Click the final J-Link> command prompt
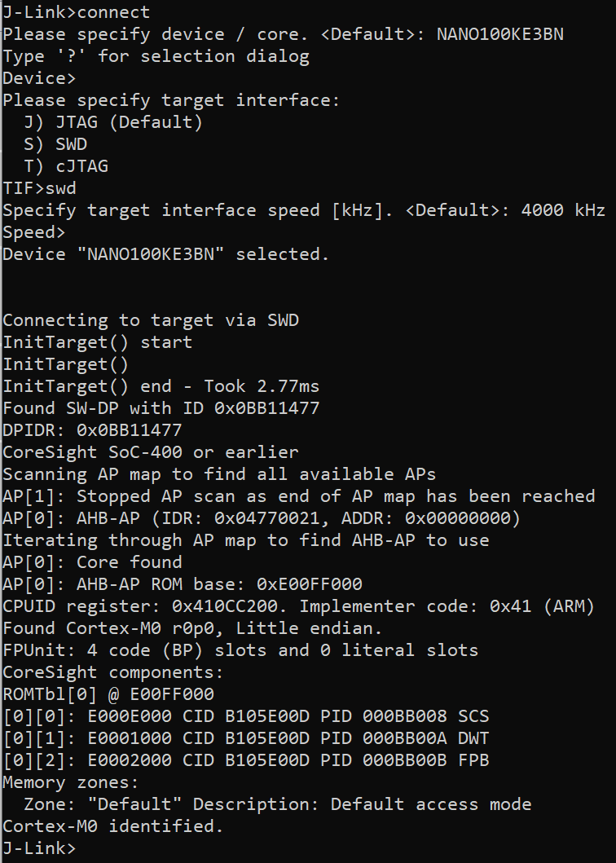This screenshot has width=616, height=863. pos(39,848)
